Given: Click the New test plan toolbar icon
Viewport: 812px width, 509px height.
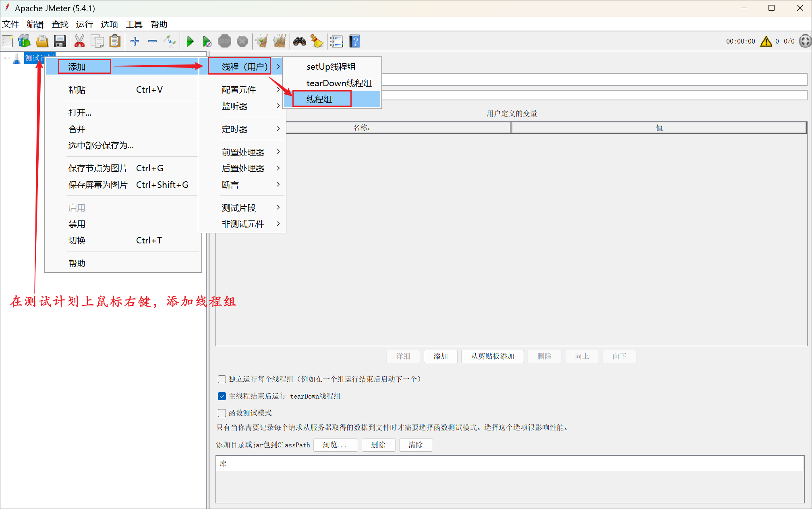Looking at the screenshot, I should click(8, 41).
